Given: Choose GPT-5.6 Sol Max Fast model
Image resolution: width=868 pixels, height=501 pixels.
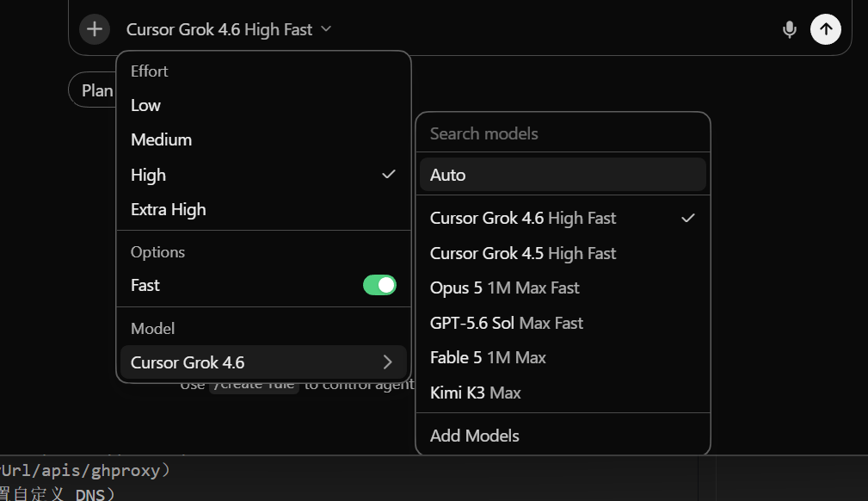Looking at the screenshot, I should click(563, 323).
